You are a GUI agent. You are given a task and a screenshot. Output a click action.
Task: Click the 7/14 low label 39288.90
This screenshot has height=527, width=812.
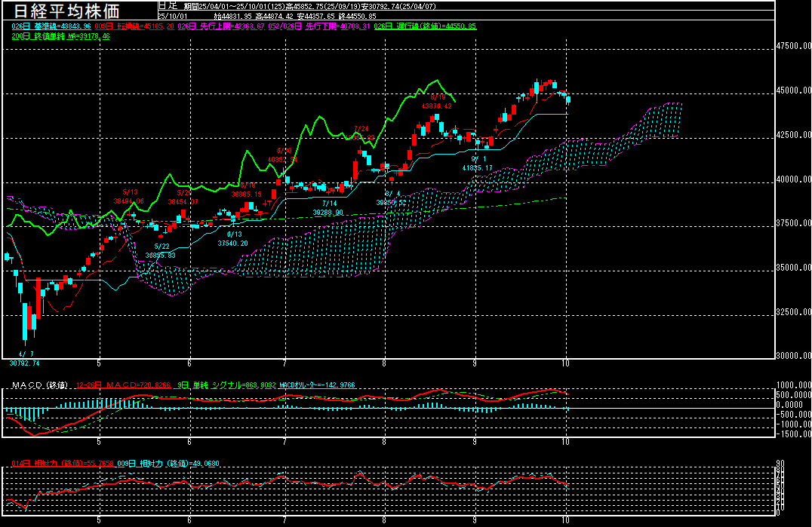pos(328,213)
